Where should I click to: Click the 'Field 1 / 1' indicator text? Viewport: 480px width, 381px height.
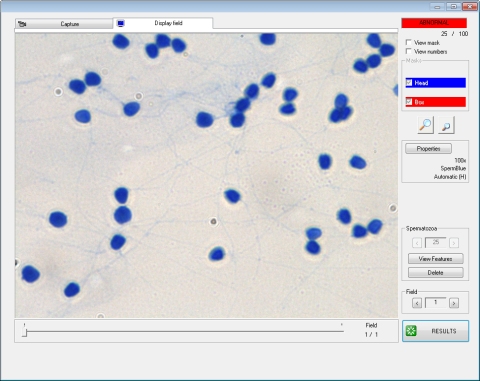371,330
